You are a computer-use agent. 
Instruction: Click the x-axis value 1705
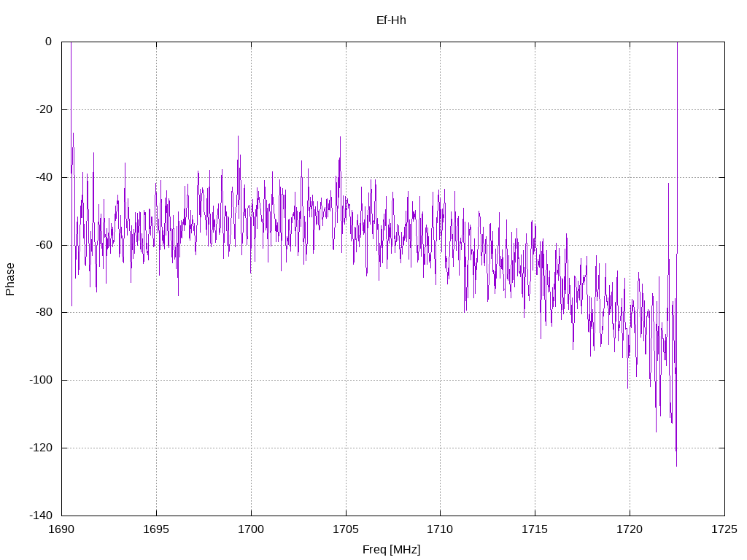346,529
